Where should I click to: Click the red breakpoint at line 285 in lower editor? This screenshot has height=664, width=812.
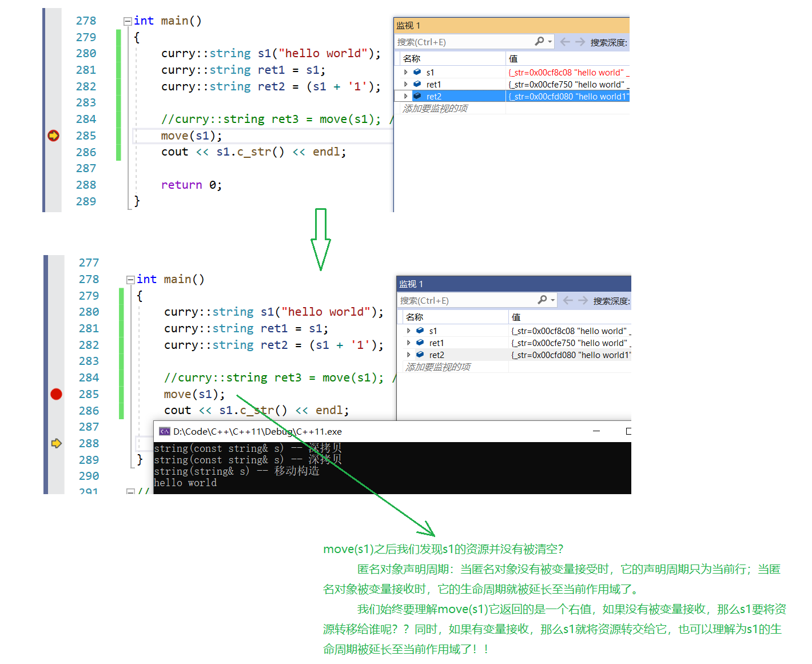coord(56,394)
